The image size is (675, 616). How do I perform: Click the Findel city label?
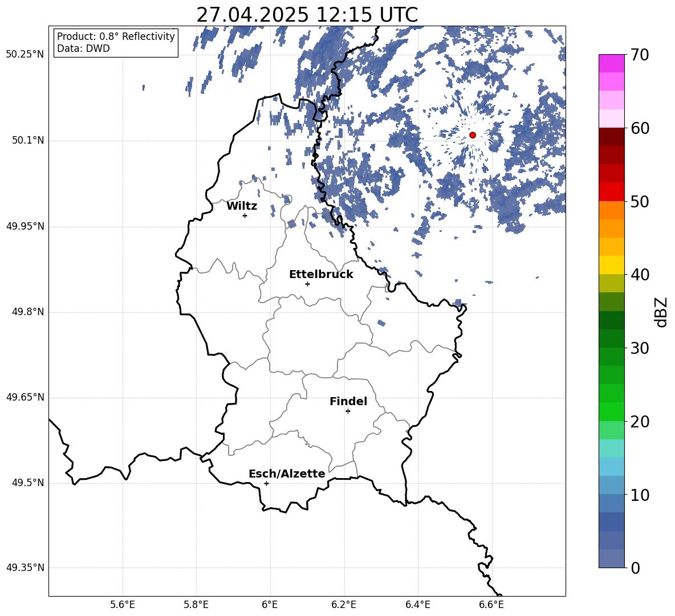(348, 401)
